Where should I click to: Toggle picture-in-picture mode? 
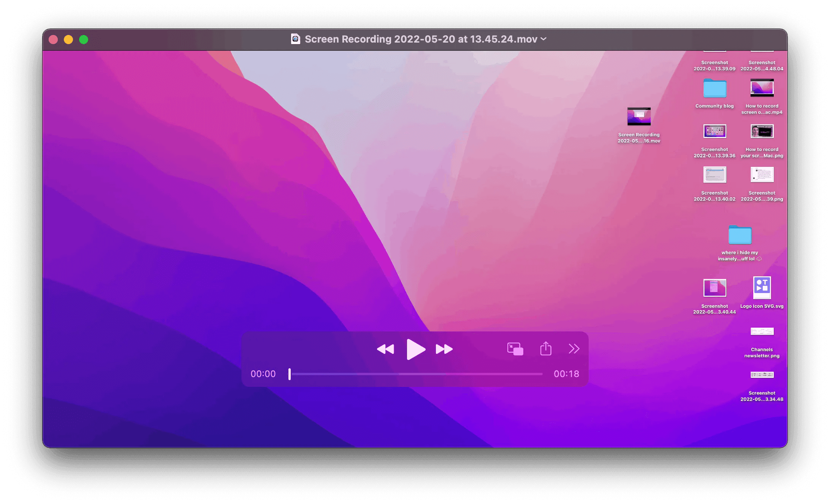tap(515, 349)
